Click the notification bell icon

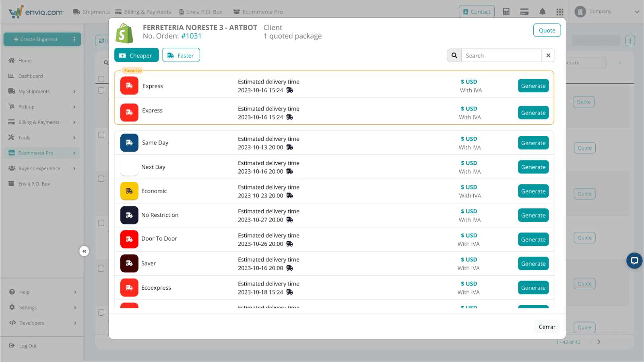pyautogui.click(x=542, y=12)
